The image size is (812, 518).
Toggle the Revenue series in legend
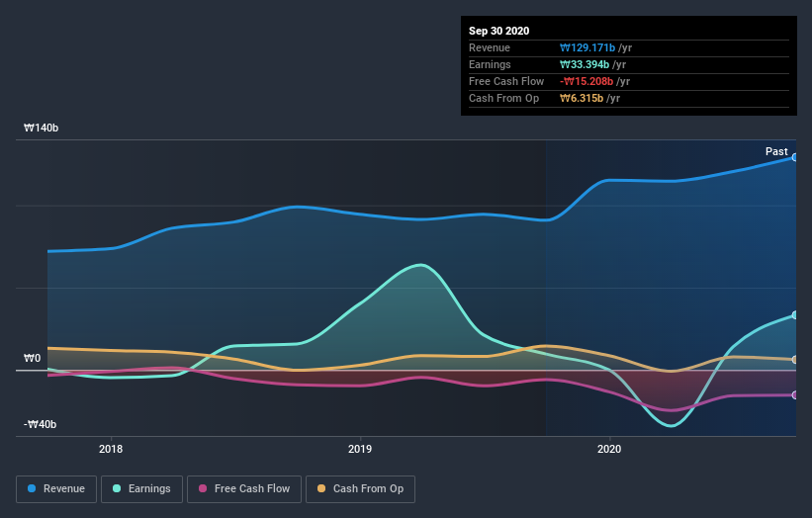[x=56, y=489]
